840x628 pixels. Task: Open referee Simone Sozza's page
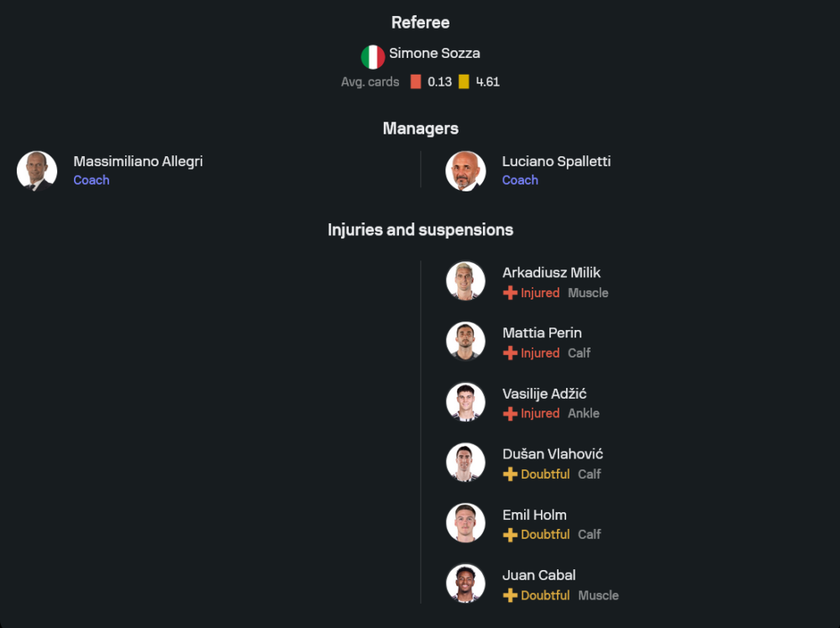(434, 53)
